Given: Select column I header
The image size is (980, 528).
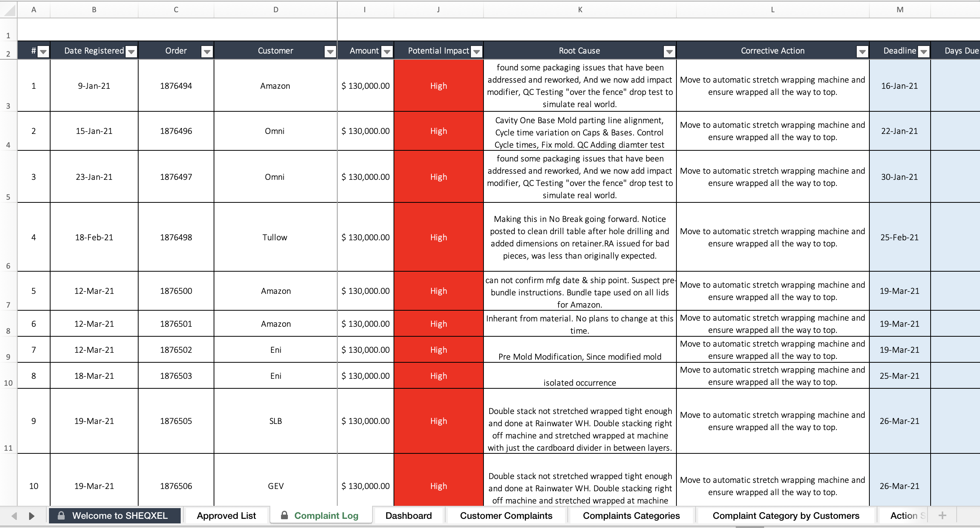Looking at the screenshot, I should 365,10.
